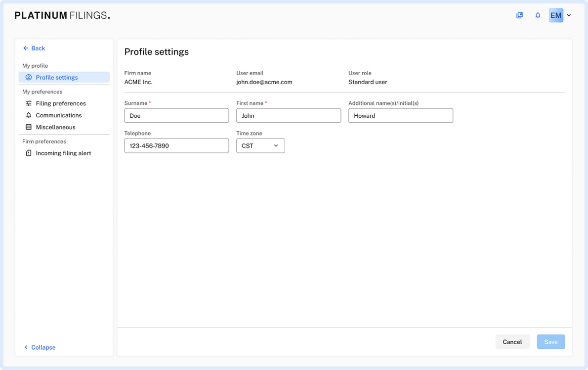Click the Standard user role text
588x370 pixels.
coord(368,82)
